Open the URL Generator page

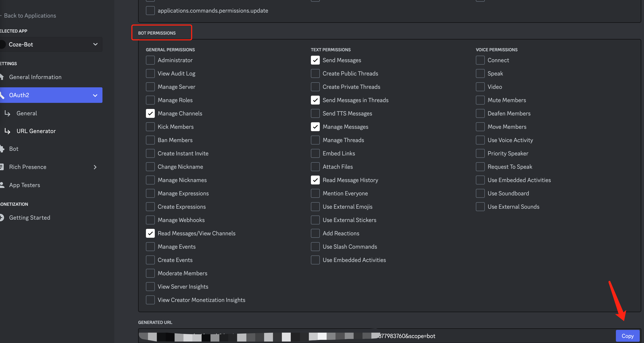click(36, 131)
